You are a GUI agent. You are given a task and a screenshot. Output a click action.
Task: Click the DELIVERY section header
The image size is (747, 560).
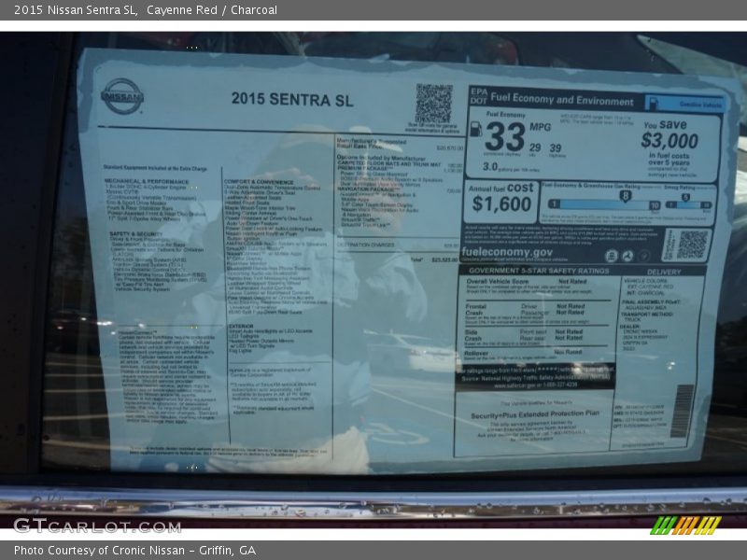(664, 272)
